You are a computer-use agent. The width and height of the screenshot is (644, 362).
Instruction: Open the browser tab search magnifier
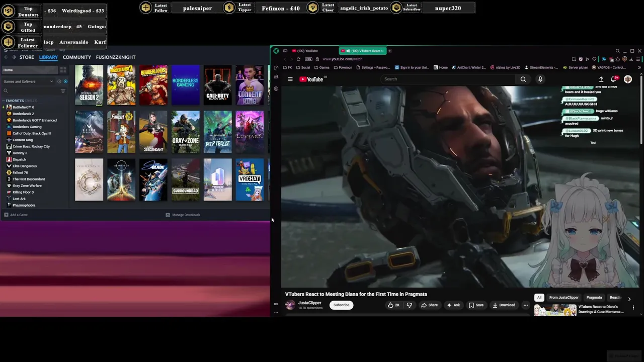tap(617, 51)
